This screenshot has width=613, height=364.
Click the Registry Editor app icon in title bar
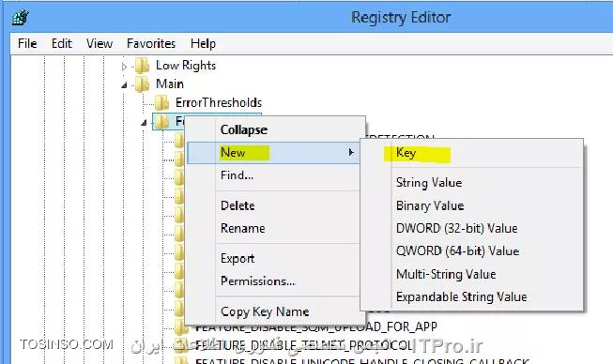[x=21, y=17]
